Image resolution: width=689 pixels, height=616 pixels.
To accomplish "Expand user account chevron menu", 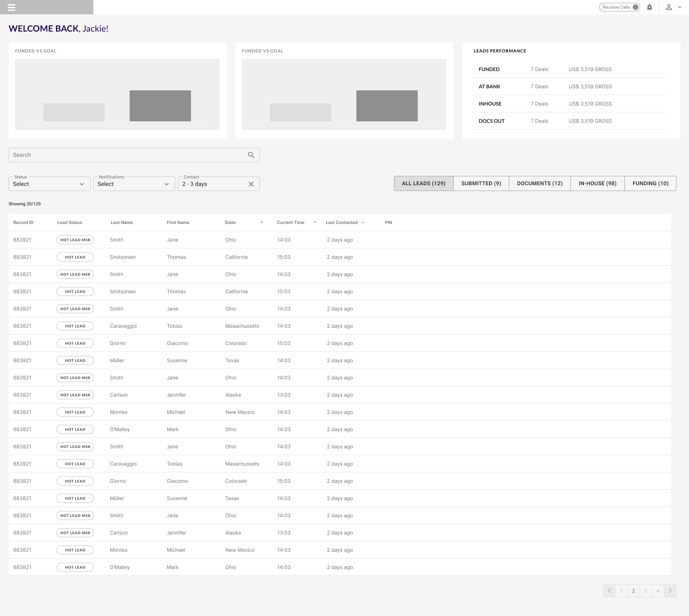I will click(x=679, y=7).
